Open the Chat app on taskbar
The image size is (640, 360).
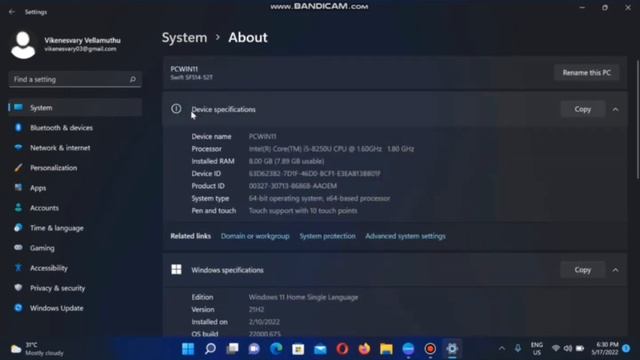(x=254, y=349)
